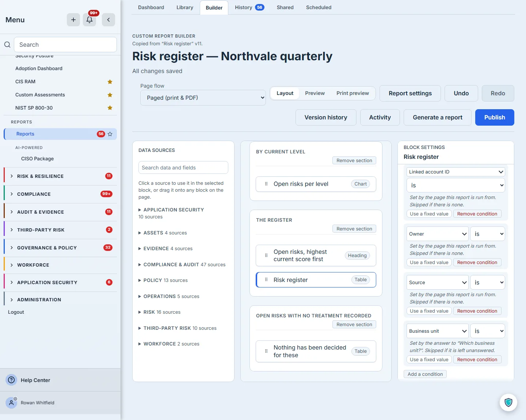This screenshot has height=420, width=526.
Task: Toggle favorite star for NIST SP 800-30
Action: [x=110, y=108]
